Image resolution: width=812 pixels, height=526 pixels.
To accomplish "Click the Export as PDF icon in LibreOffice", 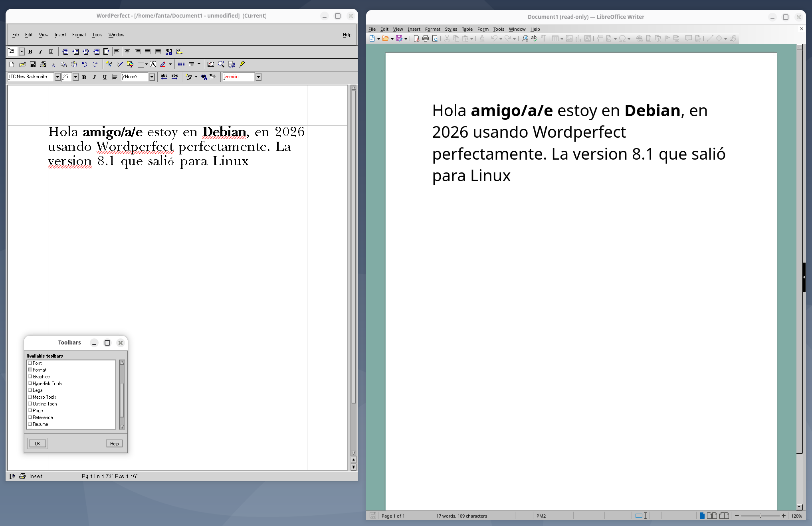I will tap(416, 39).
